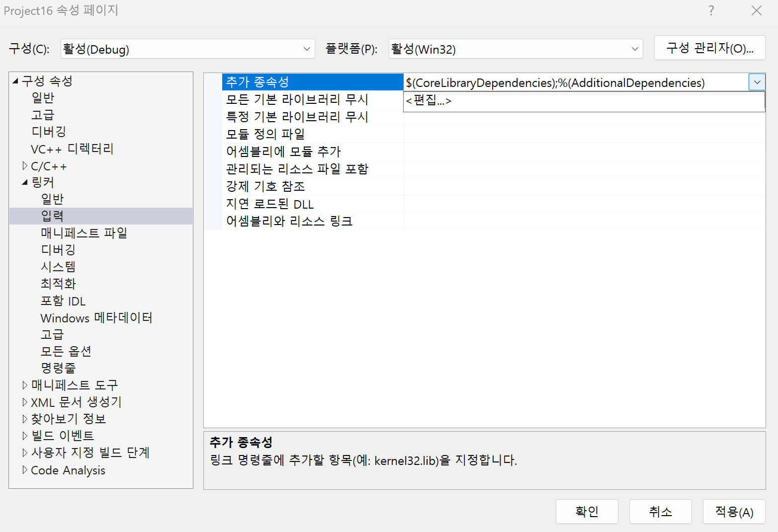
Task: Select 일반 under 링커
Action: [x=52, y=199]
